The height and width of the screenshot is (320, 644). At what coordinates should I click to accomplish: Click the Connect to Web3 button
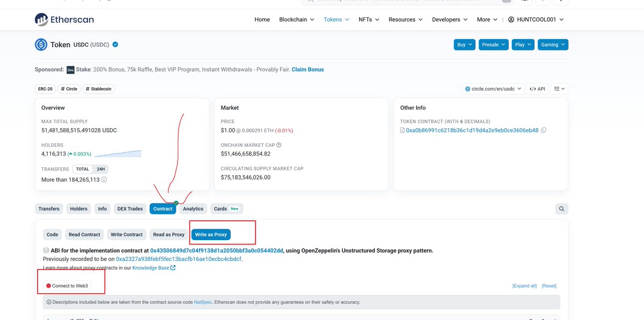point(67,286)
